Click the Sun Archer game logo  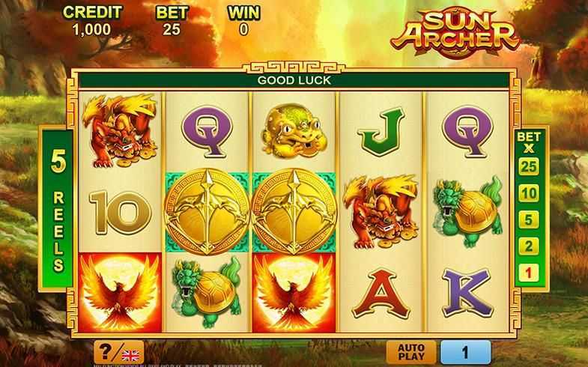455,33
